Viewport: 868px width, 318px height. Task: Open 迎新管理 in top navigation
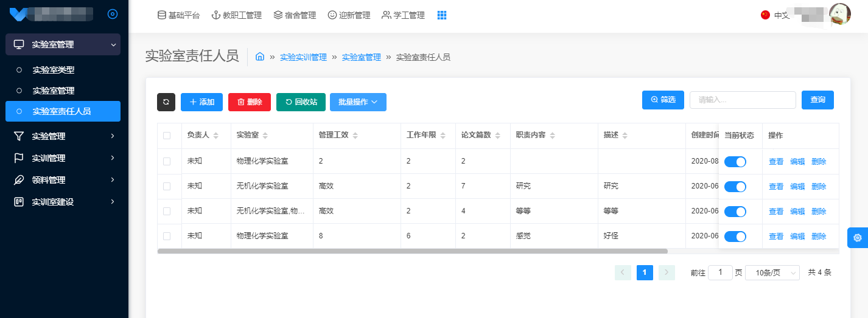click(x=349, y=15)
